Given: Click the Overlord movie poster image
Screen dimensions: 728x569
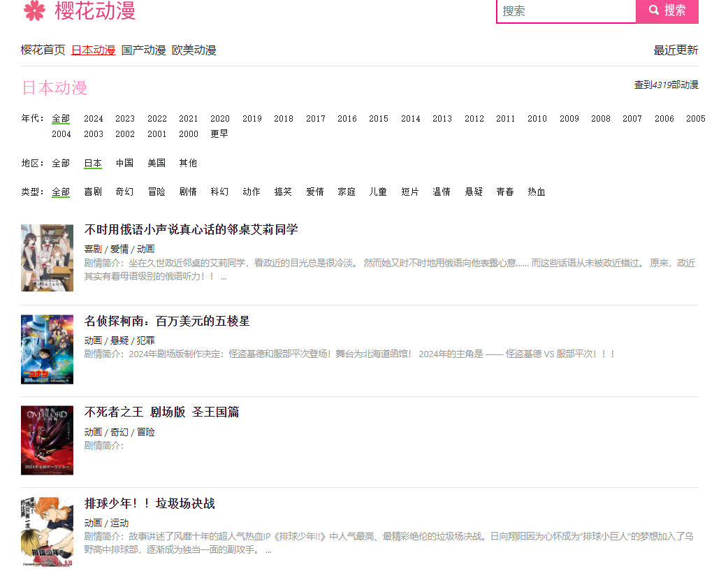Looking at the screenshot, I should click(47, 440).
